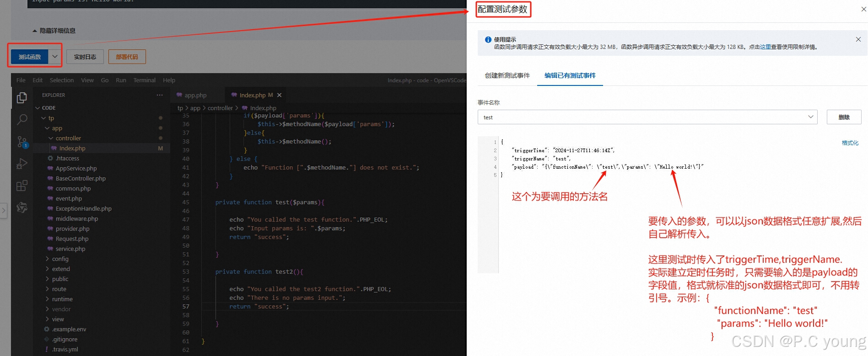Expand the runtime folder

tap(59, 299)
